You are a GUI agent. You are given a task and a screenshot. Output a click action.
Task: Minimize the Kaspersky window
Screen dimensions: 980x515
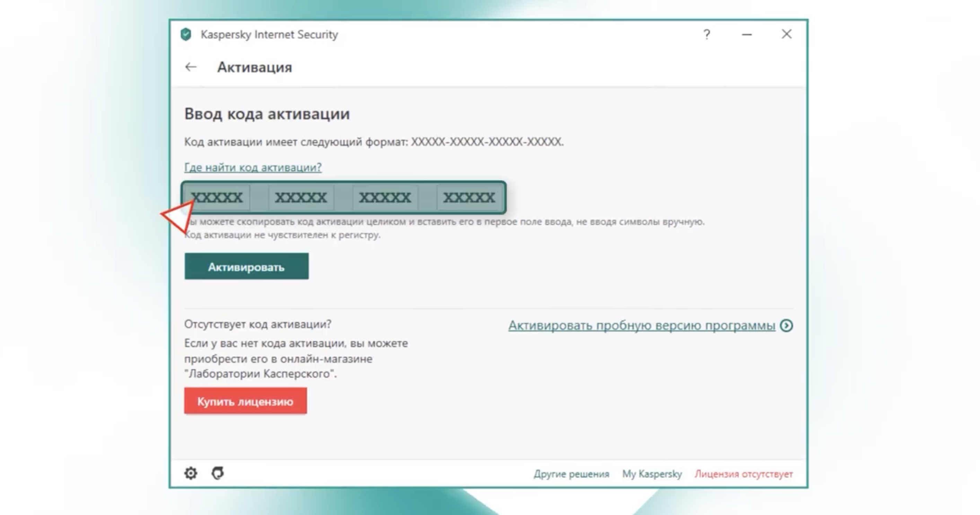(747, 35)
